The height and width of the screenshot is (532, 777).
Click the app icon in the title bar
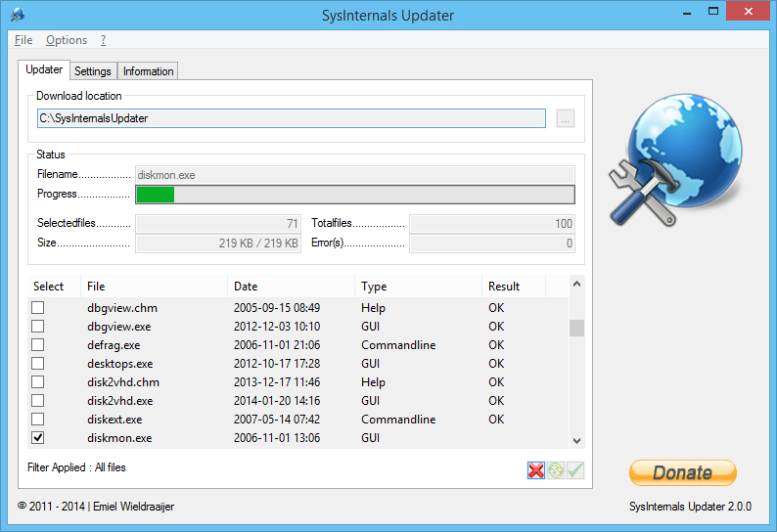18,14
